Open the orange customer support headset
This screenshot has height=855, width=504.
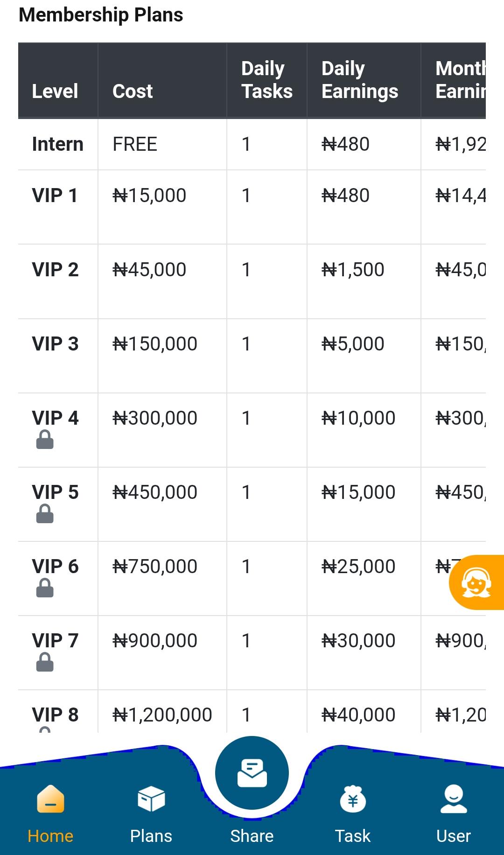(x=476, y=582)
